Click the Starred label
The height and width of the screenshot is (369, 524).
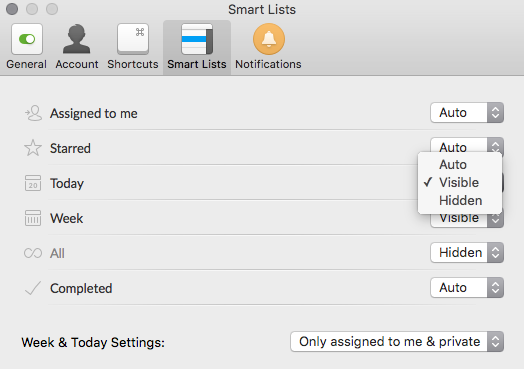pyautogui.click(x=70, y=148)
